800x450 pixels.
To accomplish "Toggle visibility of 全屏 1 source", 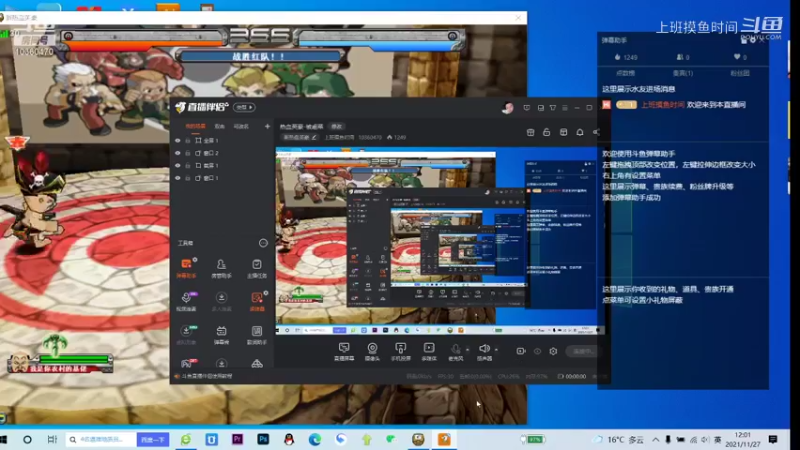I will point(178,140).
